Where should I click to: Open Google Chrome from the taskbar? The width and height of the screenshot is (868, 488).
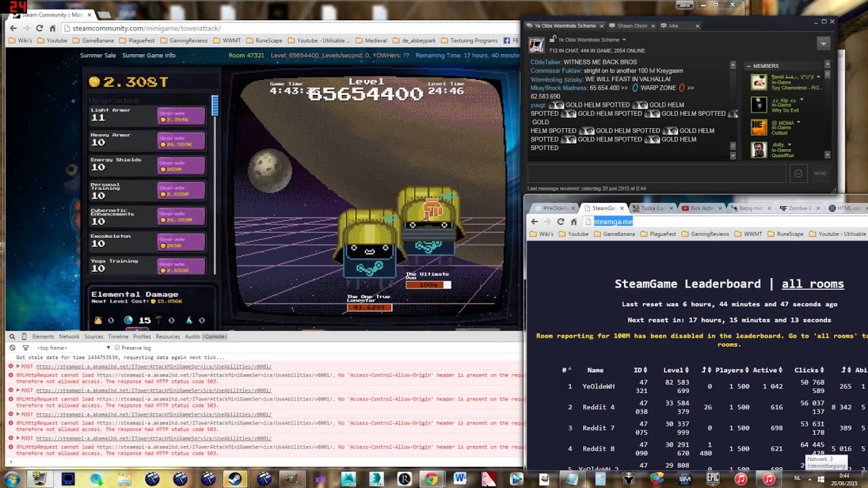[431, 479]
